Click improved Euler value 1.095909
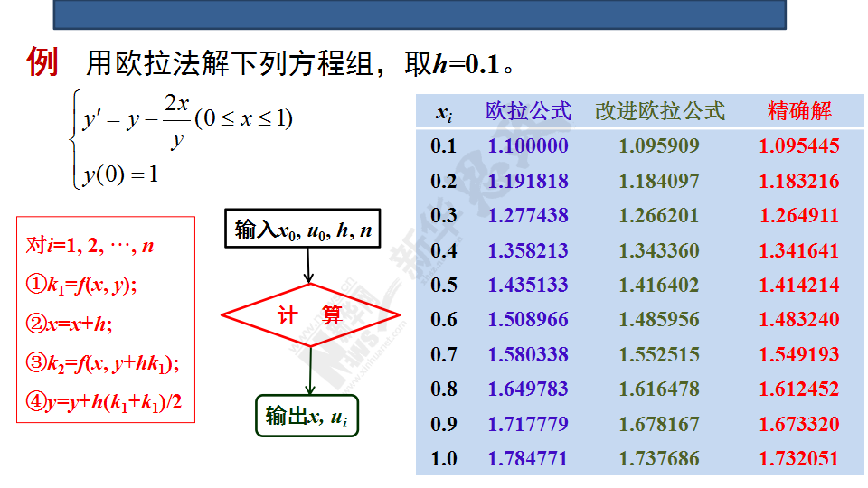The height and width of the screenshot is (488, 868). pyautogui.click(x=659, y=146)
